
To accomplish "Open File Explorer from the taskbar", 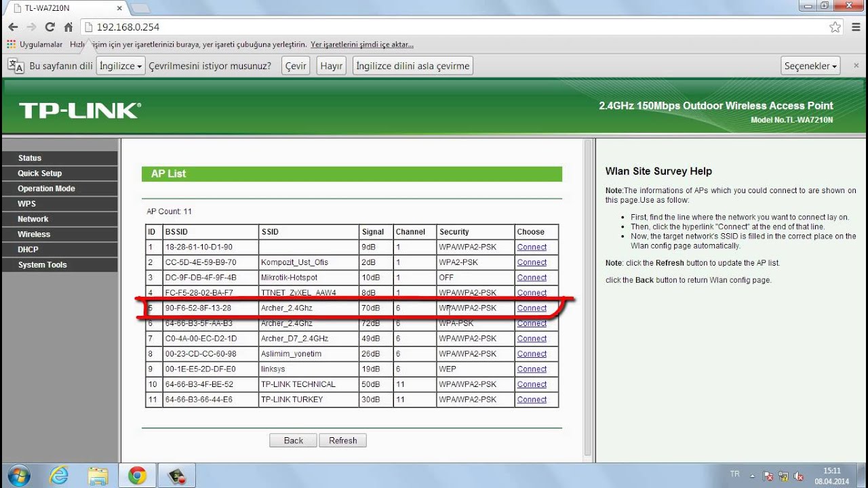I will tap(98, 475).
